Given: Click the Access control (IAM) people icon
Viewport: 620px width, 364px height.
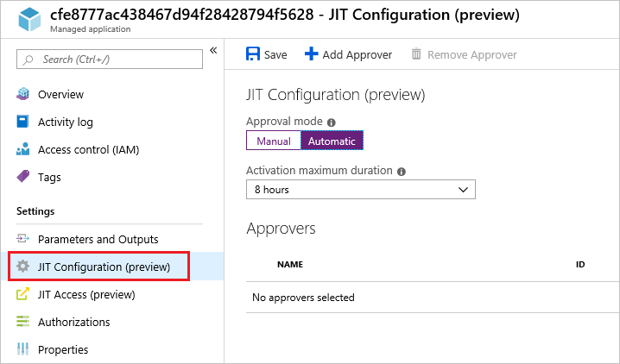Looking at the screenshot, I should click(x=23, y=149).
